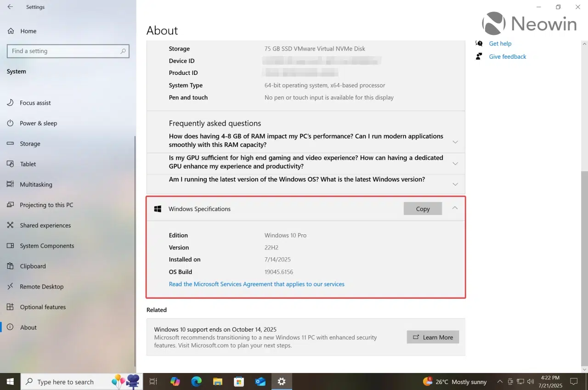Click the Windows logo beside Windows Specifications
Image resolution: width=588 pixels, height=390 pixels.
[x=158, y=209]
